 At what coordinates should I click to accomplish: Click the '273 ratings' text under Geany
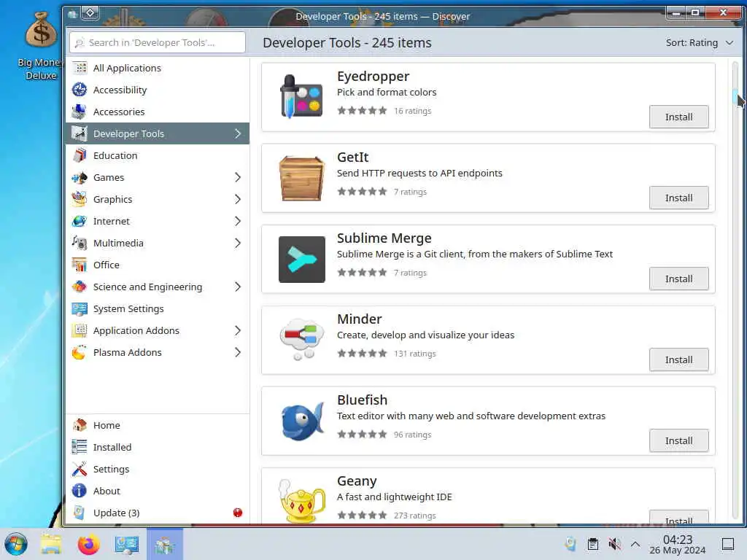click(414, 516)
